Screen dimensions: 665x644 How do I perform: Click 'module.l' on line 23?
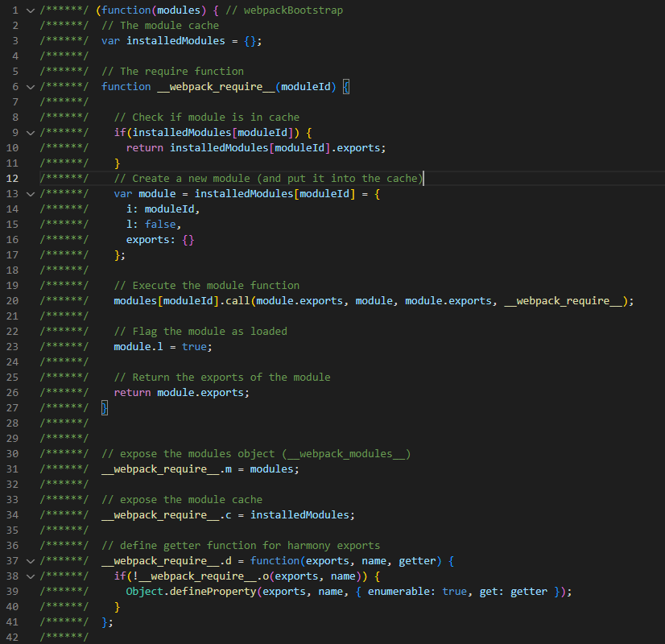click(138, 347)
